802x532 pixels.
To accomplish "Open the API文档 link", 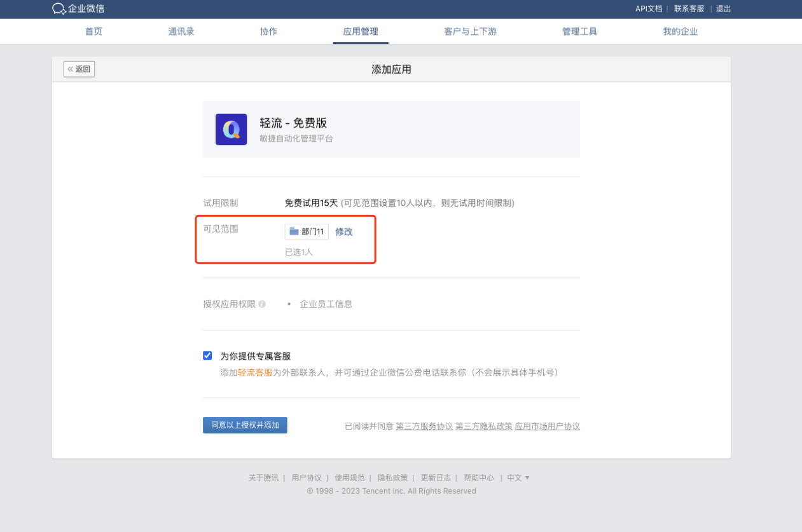I will coord(649,8).
